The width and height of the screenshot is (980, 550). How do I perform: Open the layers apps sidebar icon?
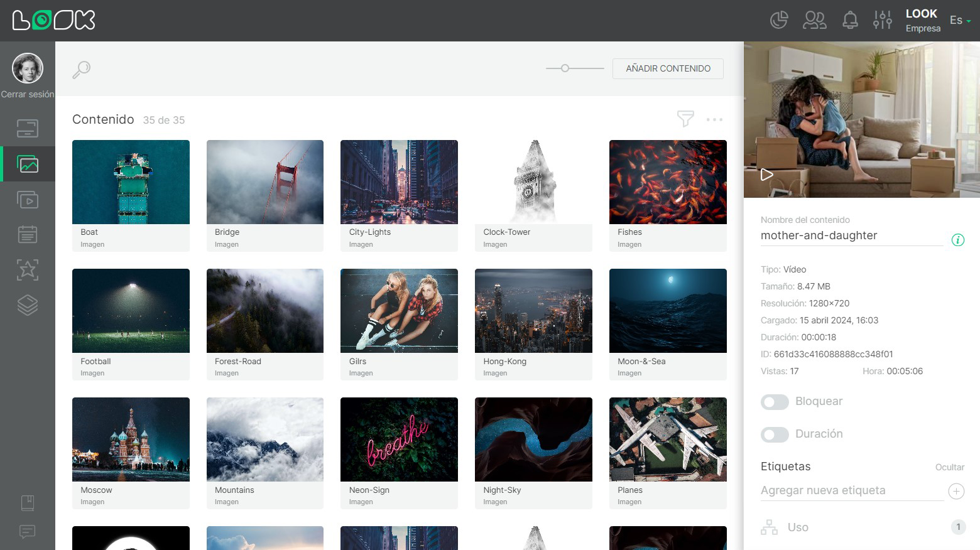28,305
